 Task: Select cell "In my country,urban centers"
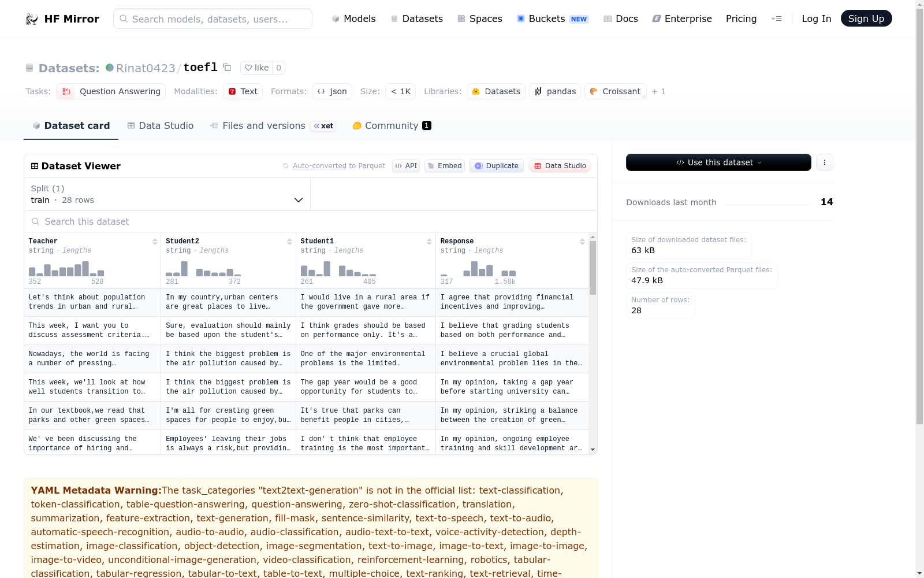coord(228,302)
